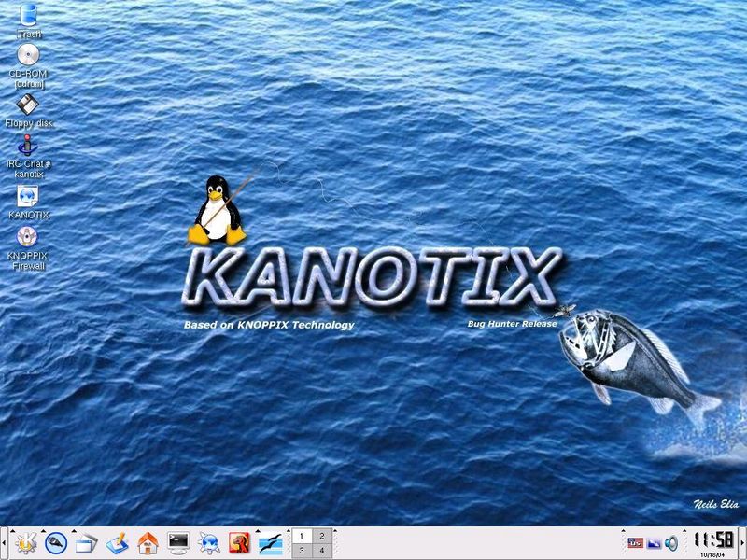
Task: Open the display resize tray icon
Action: (654, 543)
